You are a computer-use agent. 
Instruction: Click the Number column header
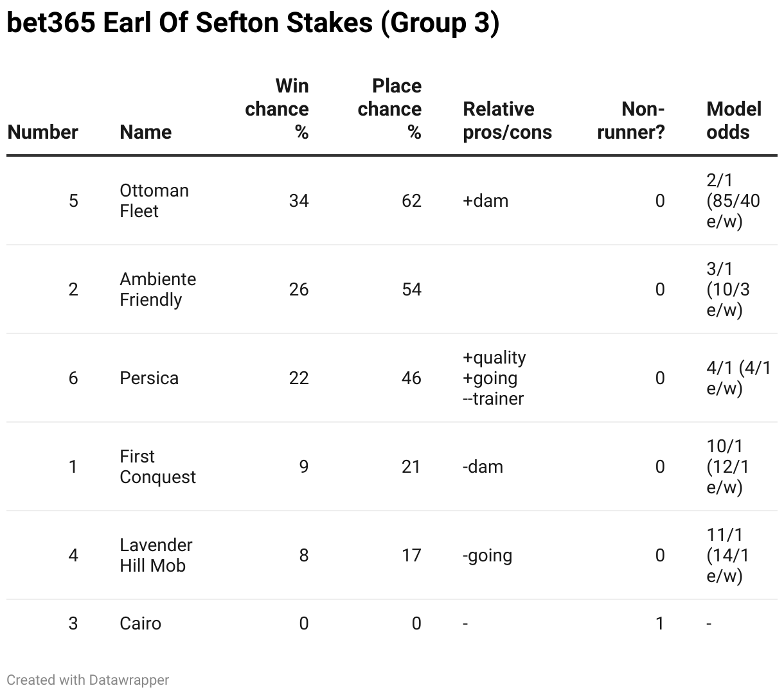[42, 132]
